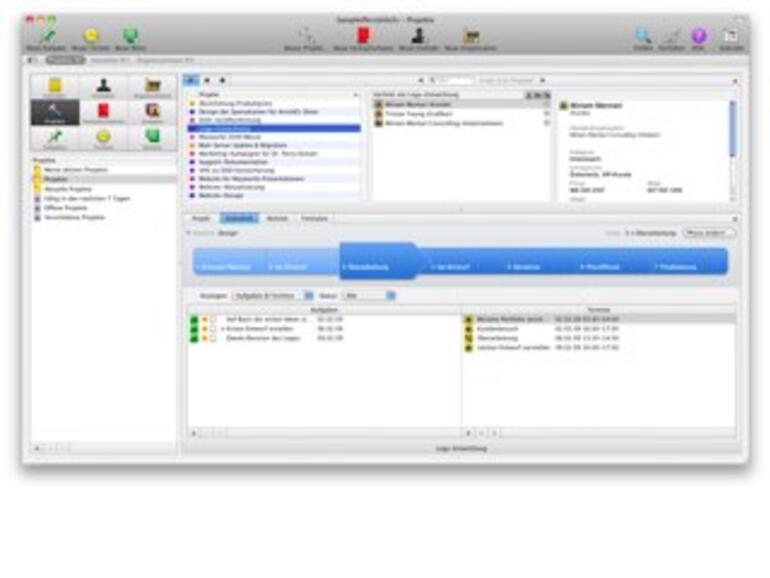Screen dimensions: 770x578
Task: Click the calendar icon of the Kundenbesuch appointment
Action: click(468, 329)
